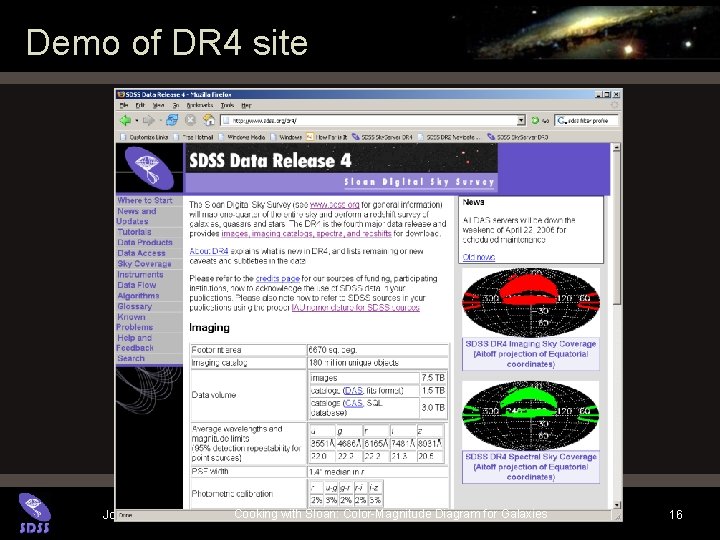
Task: Go to Where to Start in sidebar
Action: (x=145, y=201)
